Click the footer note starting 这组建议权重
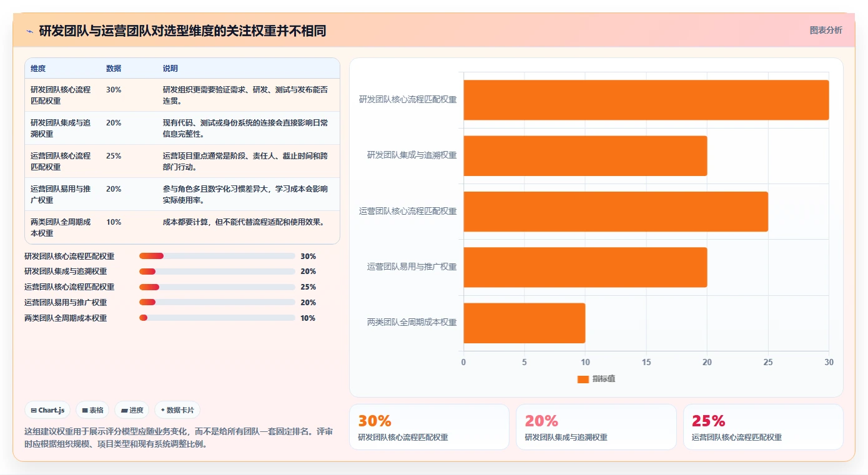Viewport: 868px width, 475px height. [179, 438]
